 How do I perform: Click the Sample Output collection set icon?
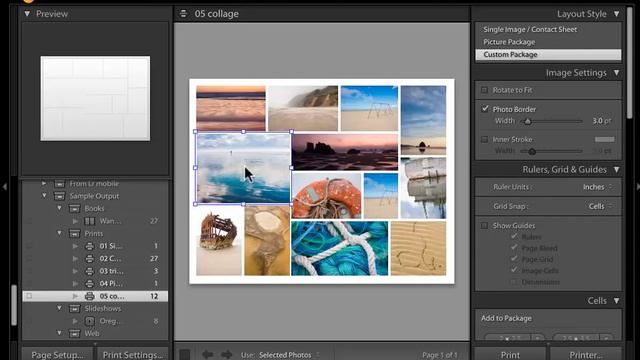pos(60,196)
